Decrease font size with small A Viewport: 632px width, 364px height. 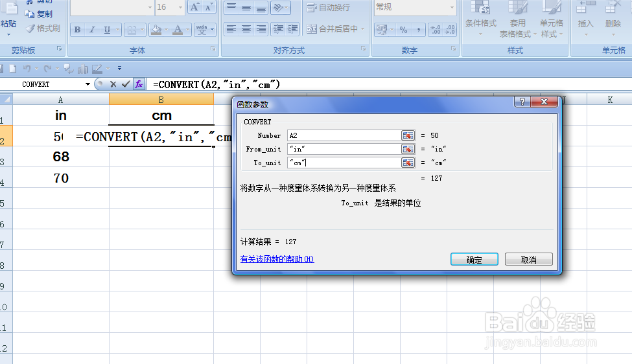(x=208, y=7)
